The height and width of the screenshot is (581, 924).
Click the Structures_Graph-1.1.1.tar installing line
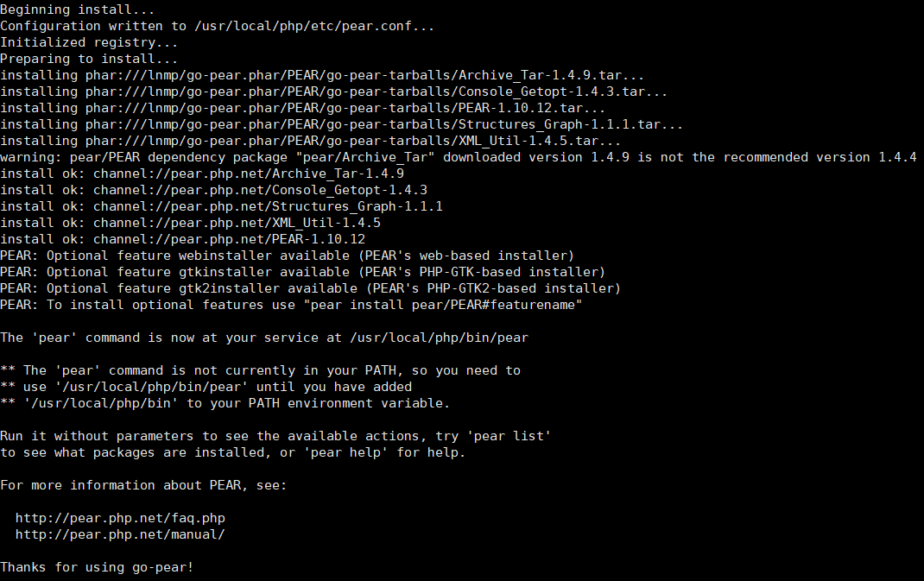tap(342, 125)
